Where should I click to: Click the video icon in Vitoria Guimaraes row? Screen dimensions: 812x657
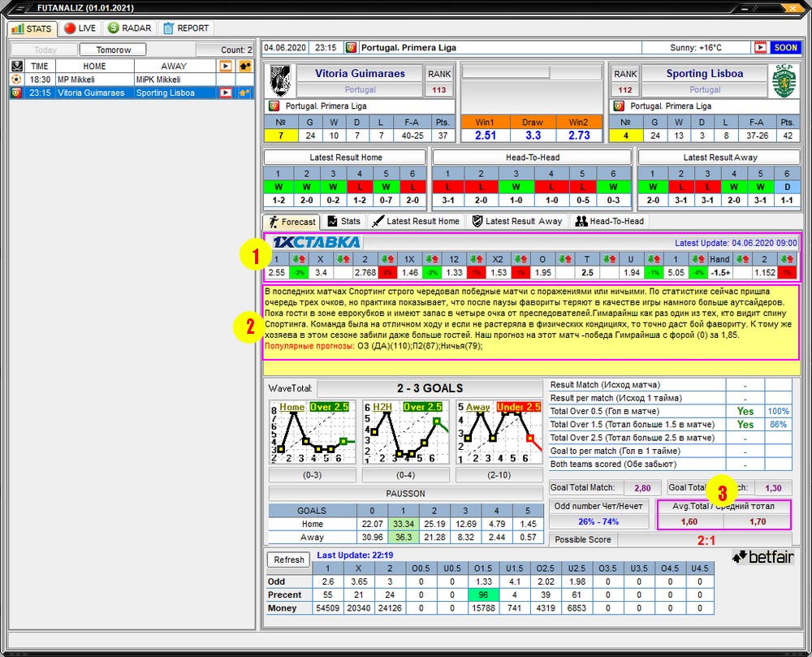226,93
